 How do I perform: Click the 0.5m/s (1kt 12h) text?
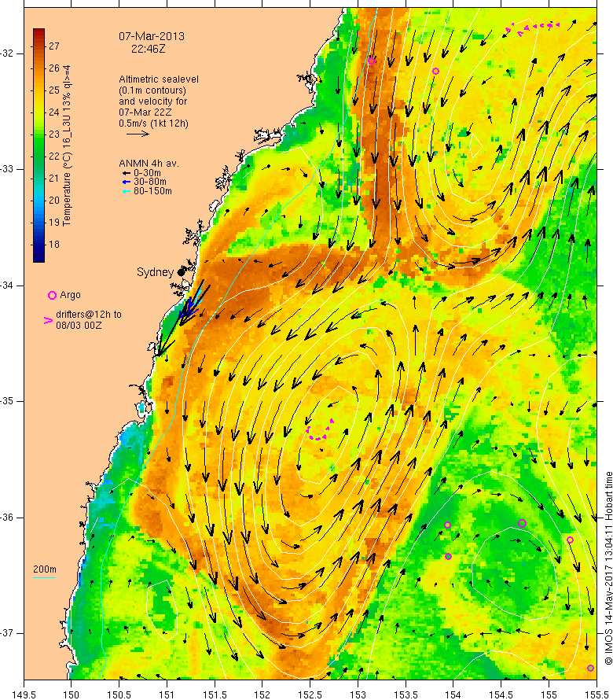[x=153, y=123]
